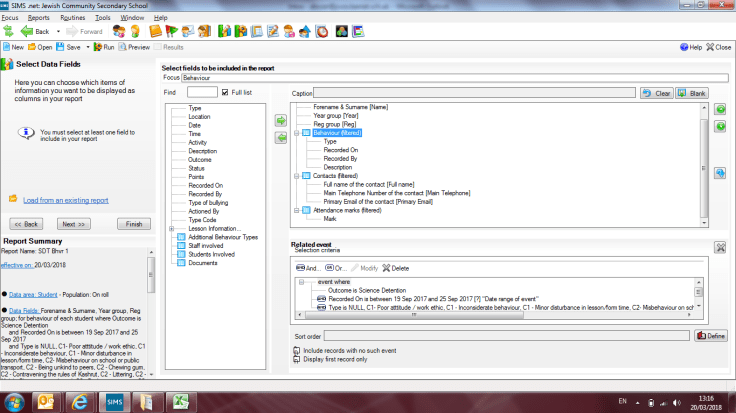Enable Include records with no such event

click(297, 351)
